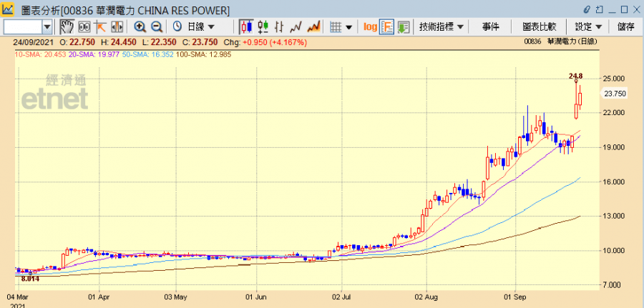
Task: Open the 技術指標 menu
Action: 441,26
